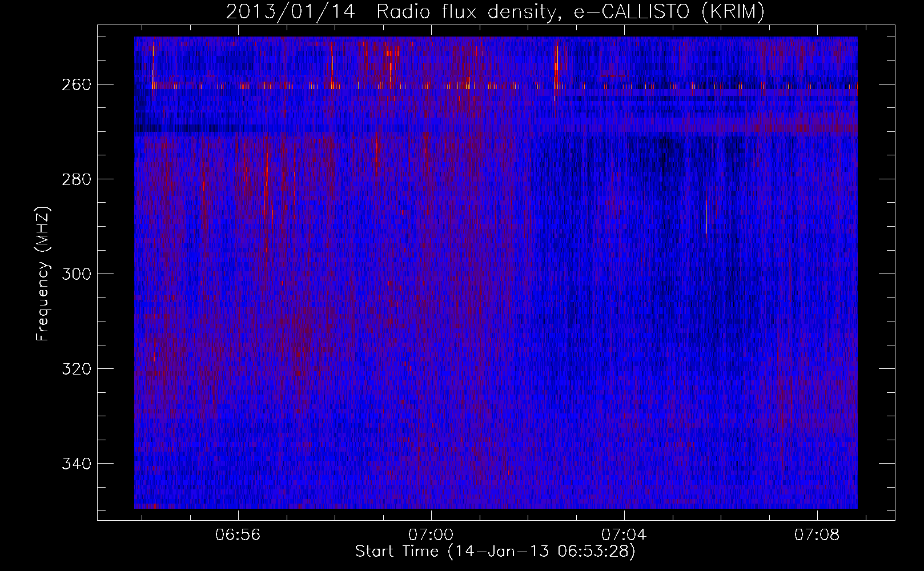The height and width of the screenshot is (571, 924).
Task: Click the 260 frequency tick label
Action: click(x=75, y=85)
